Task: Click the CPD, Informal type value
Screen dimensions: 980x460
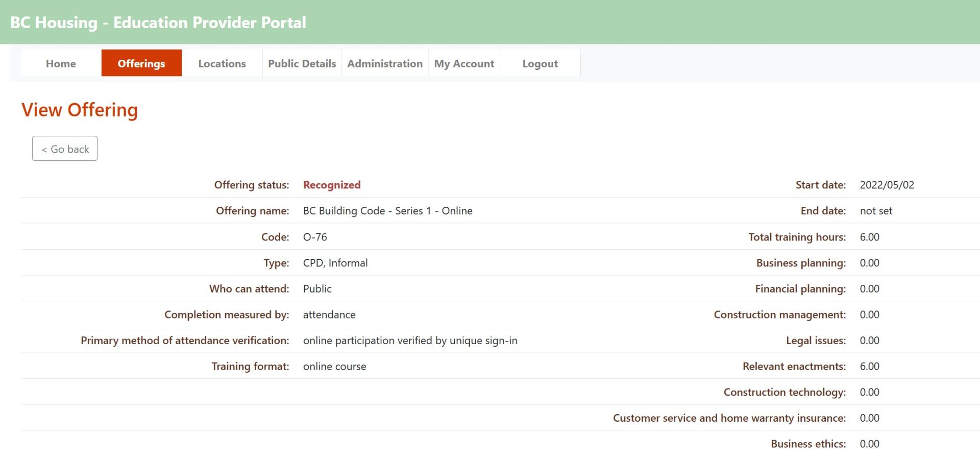Action: tap(335, 263)
